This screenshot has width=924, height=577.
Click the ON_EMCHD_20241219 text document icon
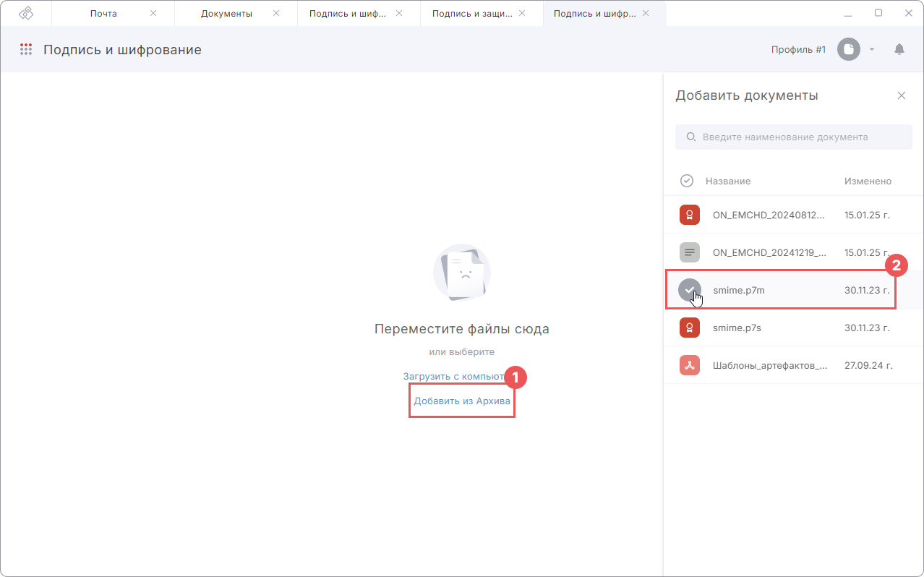click(690, 252)
